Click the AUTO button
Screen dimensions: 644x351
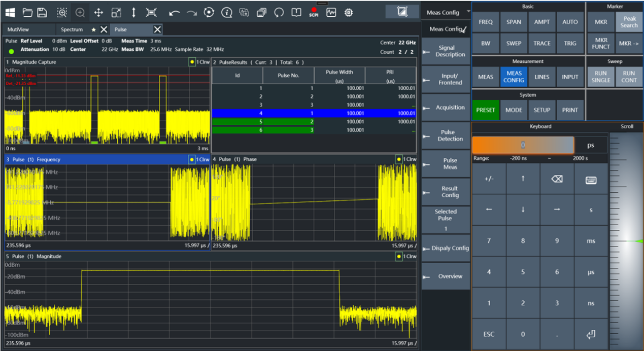570,22
